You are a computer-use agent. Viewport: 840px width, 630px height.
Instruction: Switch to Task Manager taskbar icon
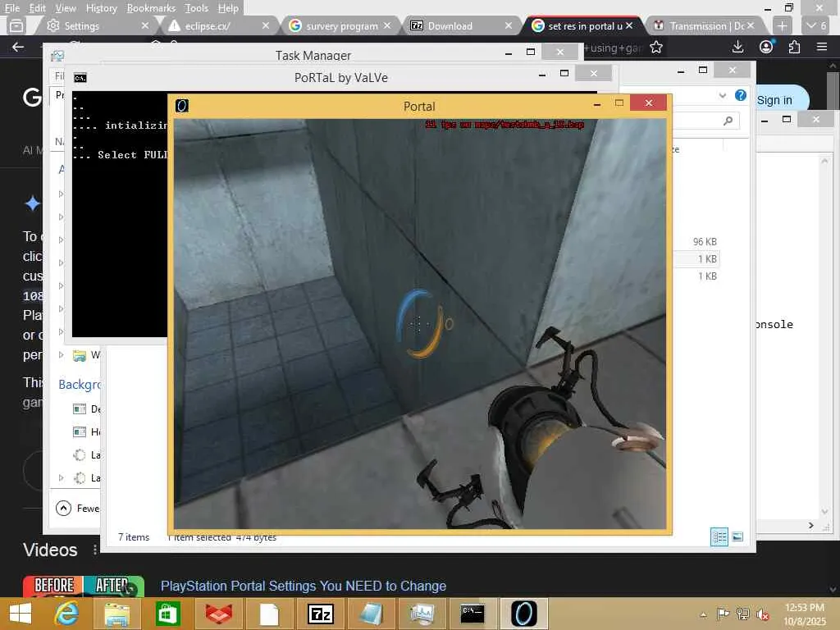coord(422,614)
